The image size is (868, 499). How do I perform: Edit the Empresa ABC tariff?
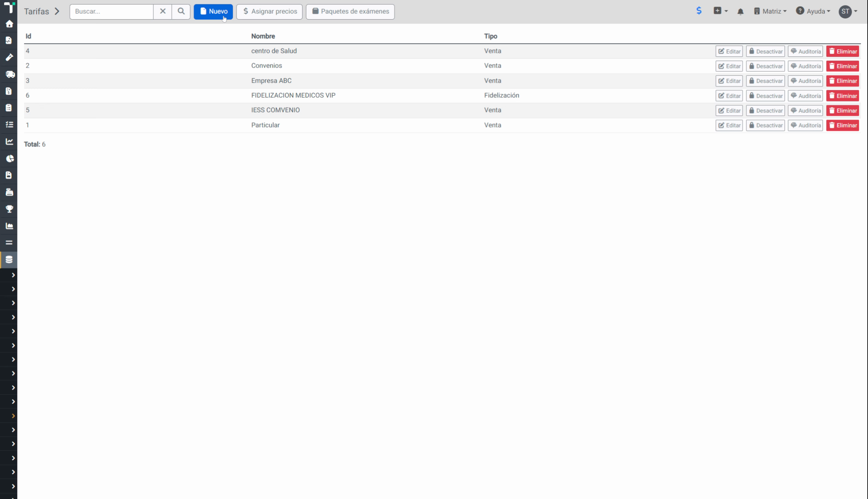(729, 81)
